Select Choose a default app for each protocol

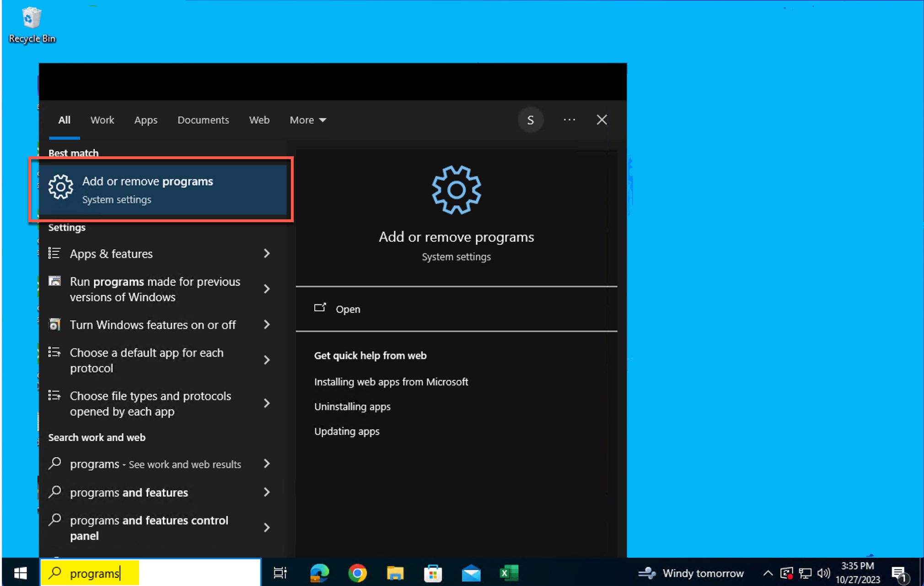pyautogui.click(x=146, y=360)
